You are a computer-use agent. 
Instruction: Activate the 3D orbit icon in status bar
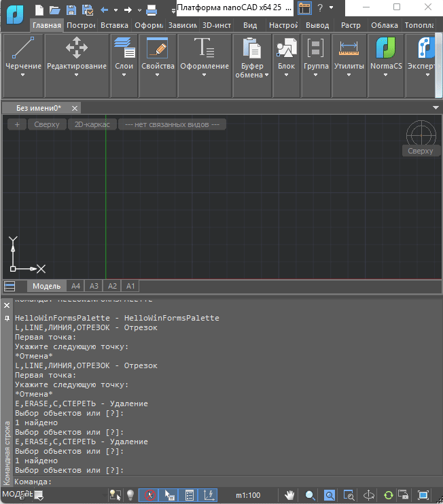pos(369,495)
